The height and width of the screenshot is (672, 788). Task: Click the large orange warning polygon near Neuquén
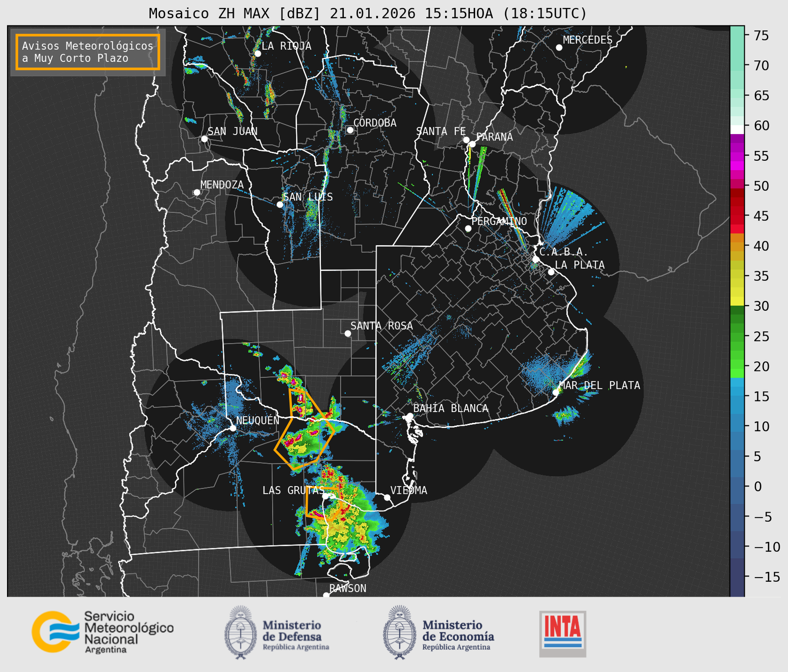[x=305, y=429]
